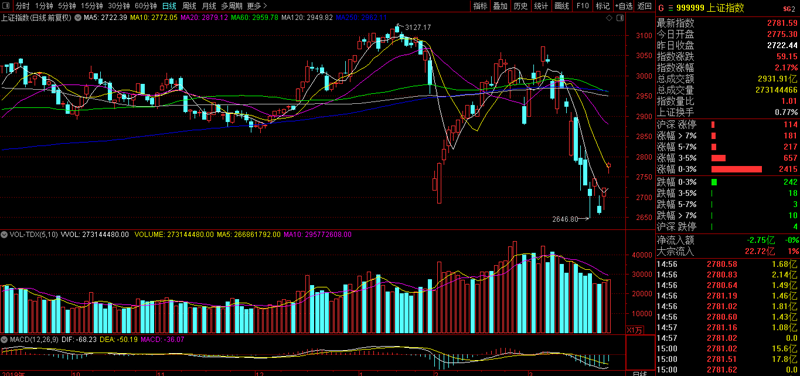Screen dimensions: 800x376
Task: Click the +自选 add to watchlist button
Action: point(624,6)
